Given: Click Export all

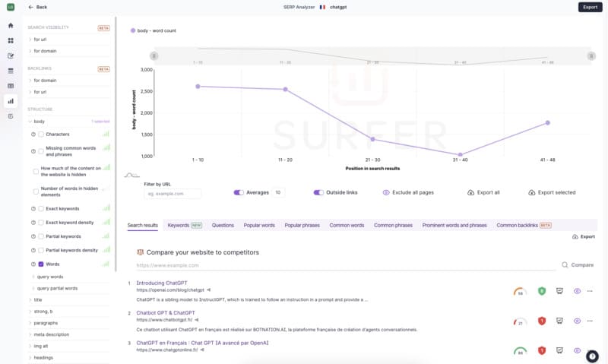Looking at the screenshot, I should [483, 193].
